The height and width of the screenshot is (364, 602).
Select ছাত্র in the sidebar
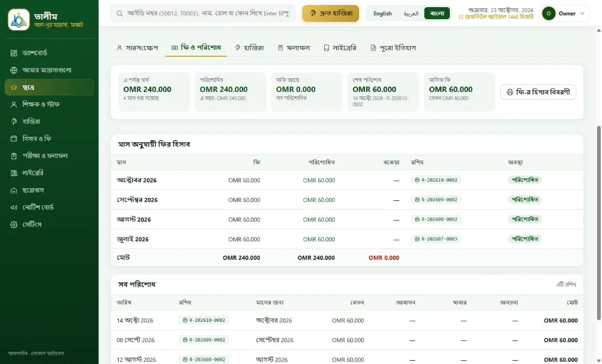click(49, 87)
